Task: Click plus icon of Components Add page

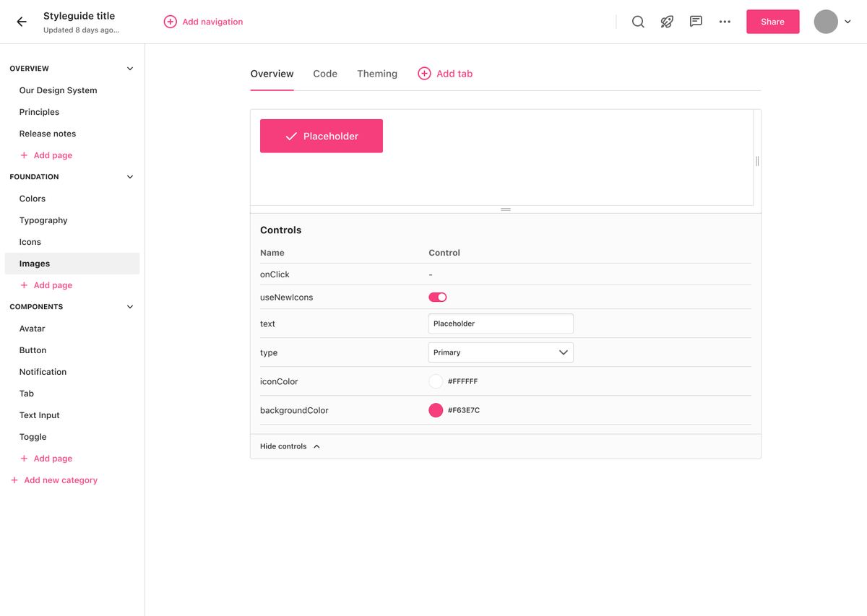Action: pos(24,459)
